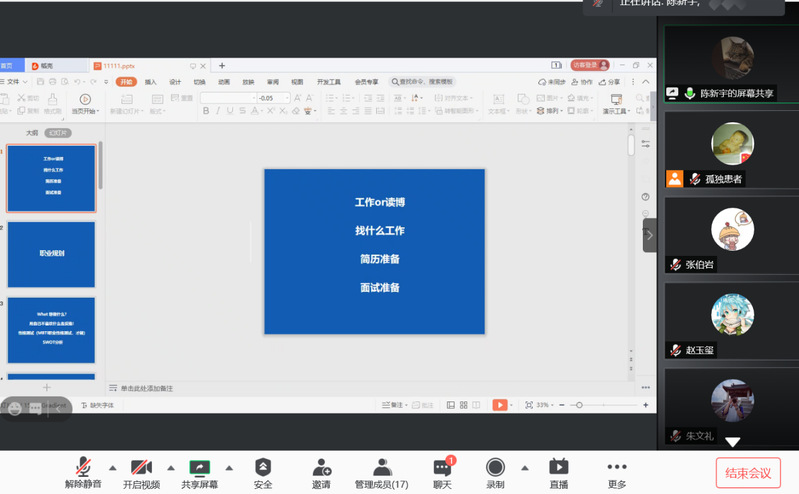Click the orange slideshow play button
This screenshot has width=799, height=494.
click(x=499, y=405)
